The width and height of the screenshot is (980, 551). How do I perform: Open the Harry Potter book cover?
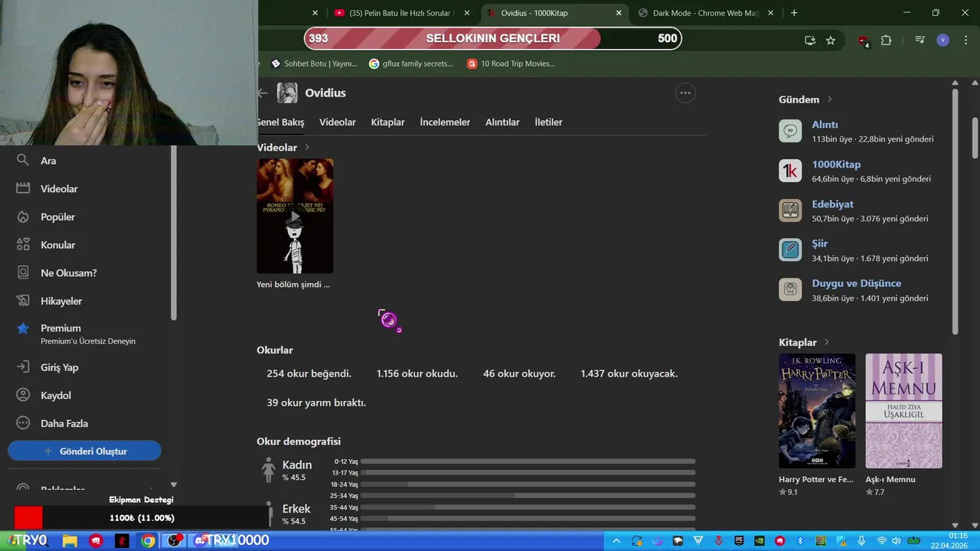coord(817,411)
